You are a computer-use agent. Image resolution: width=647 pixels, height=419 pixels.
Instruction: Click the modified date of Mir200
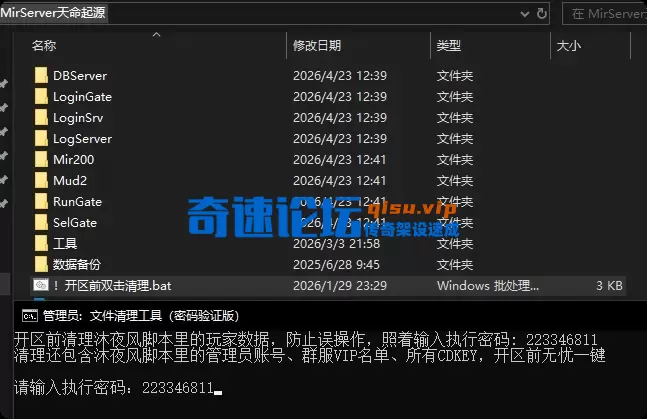pyautogui.click(x=340, y=159)
